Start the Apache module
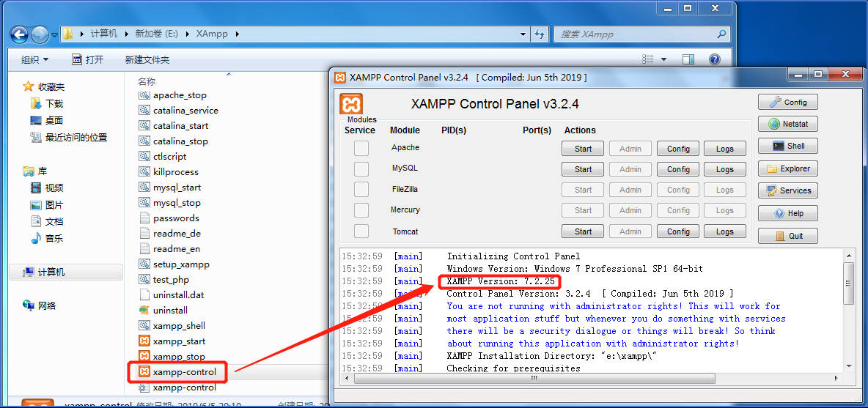This screenshot has width=868, height=408. click(583, 149)
